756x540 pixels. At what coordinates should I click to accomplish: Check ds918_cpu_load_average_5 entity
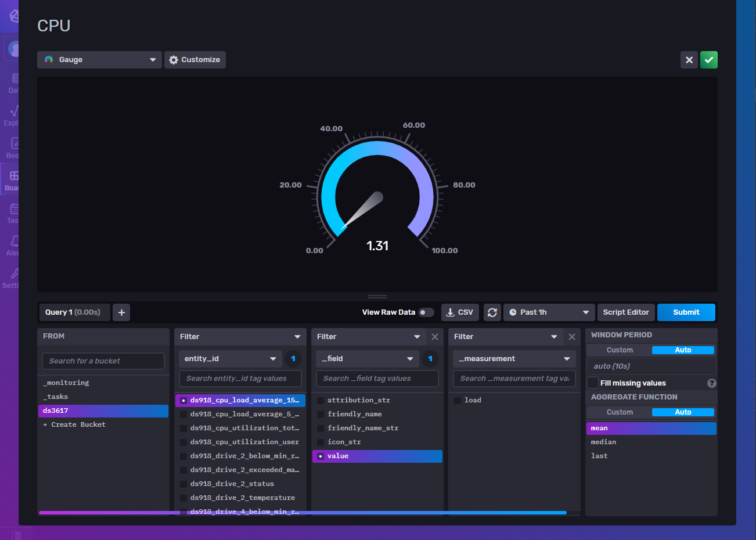240,415
